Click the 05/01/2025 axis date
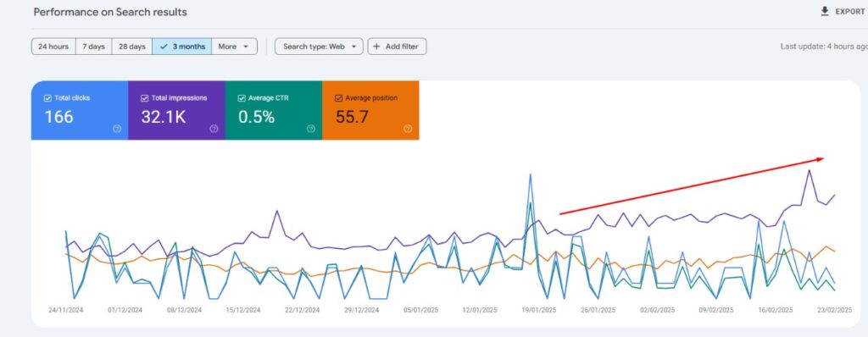This screenshot has width=868, height=337. (420, 310)
